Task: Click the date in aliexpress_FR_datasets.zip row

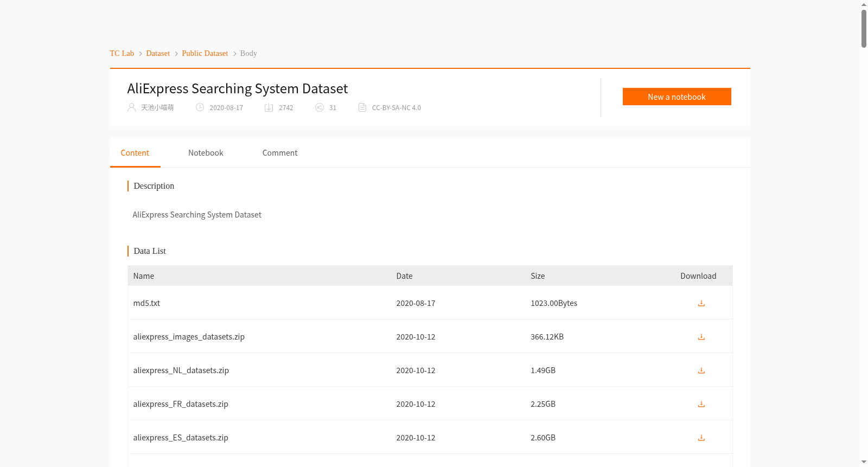Action: pos(416,404)
